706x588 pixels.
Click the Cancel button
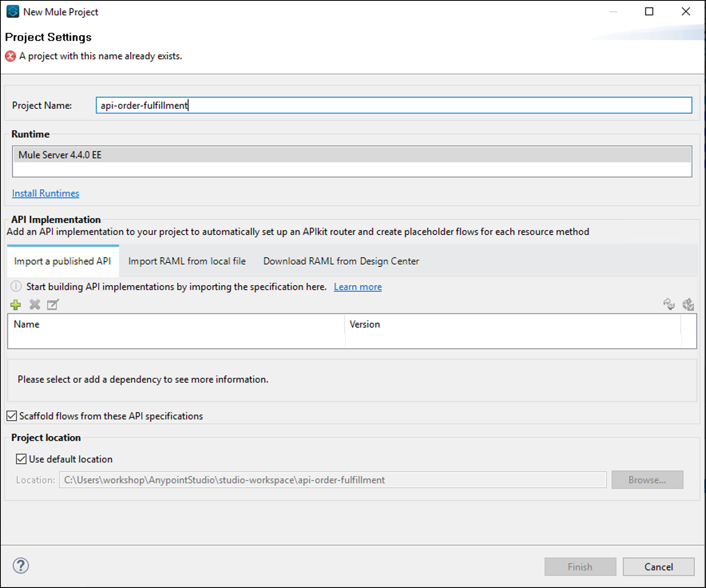[x=658, y=567]
